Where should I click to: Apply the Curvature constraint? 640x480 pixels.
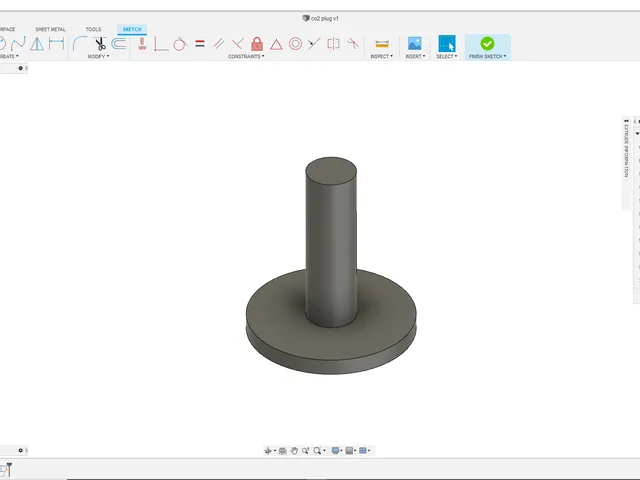[353, 43]
